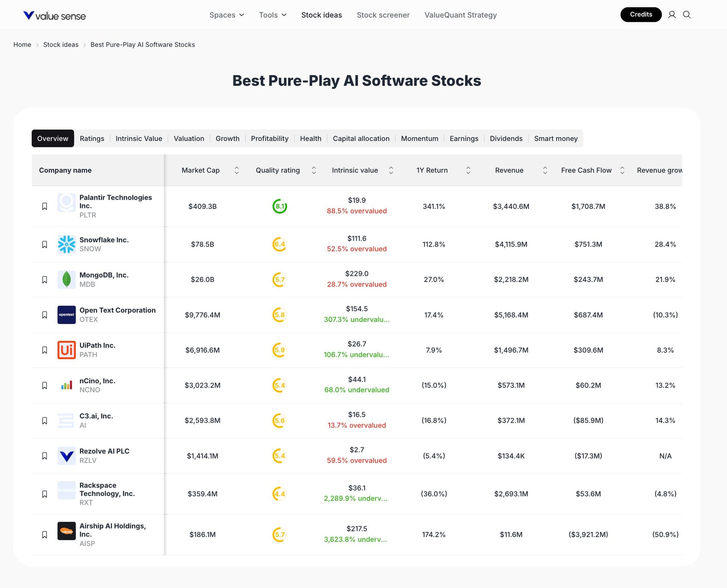Switch to the Valuation tab

(189, 139)
